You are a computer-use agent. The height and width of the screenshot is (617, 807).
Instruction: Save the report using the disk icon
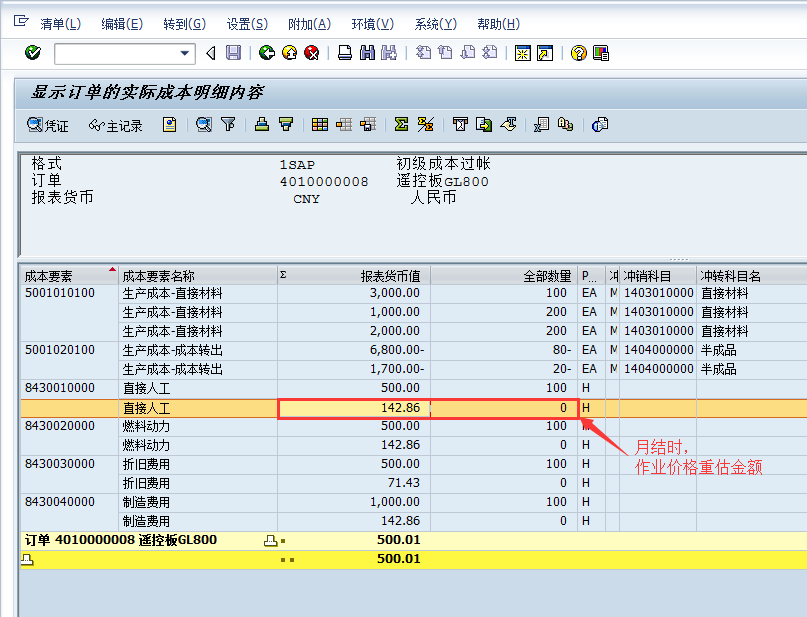[x=232, y=55]
